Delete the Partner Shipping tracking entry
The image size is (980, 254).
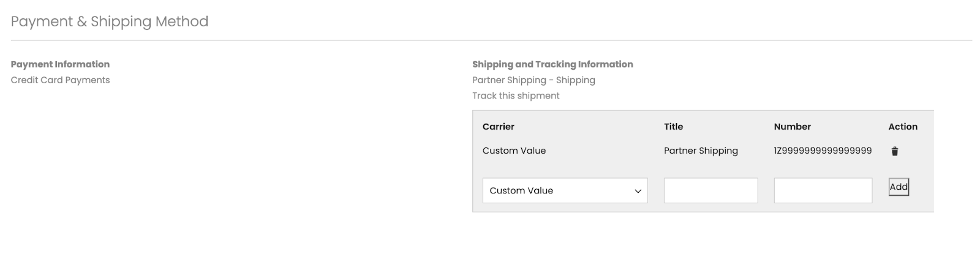point(894,151)
